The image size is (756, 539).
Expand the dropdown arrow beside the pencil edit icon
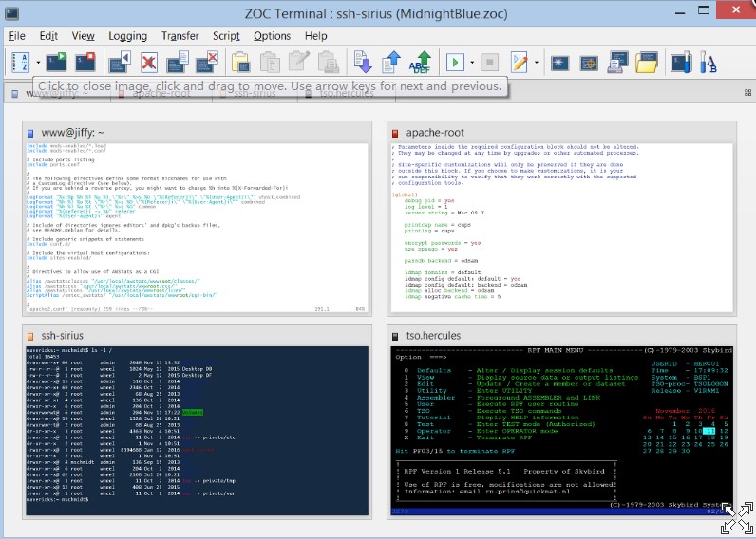click(537, 63)
